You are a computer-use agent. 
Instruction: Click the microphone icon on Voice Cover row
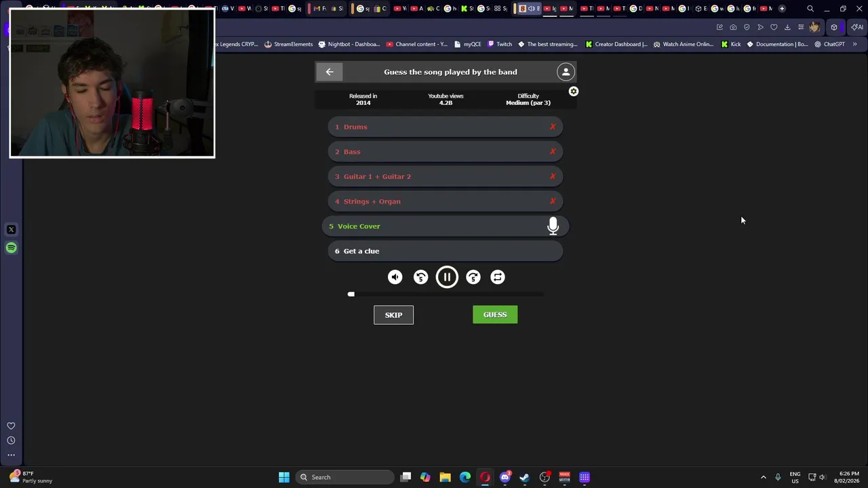[553, 226]
